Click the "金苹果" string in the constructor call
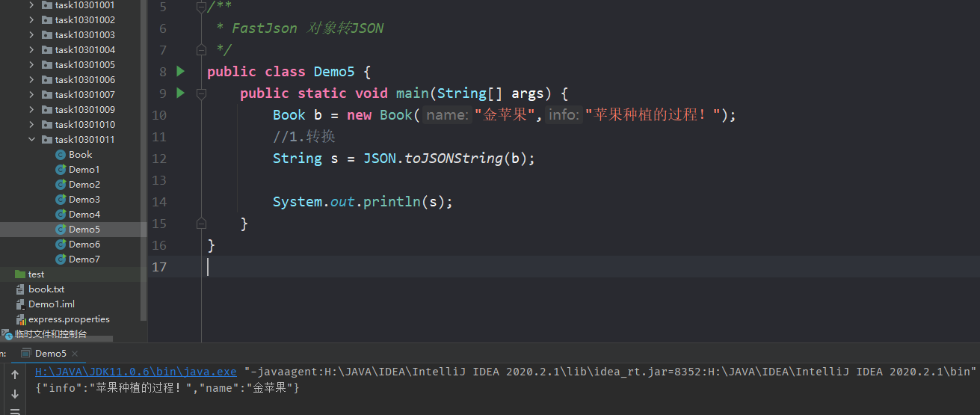 (505, 115)
